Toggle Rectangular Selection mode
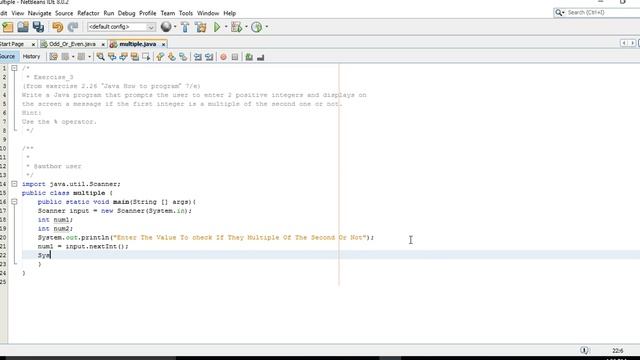This screenshot has width=640, height=360. pyautogui.click(x=146, y=57)
